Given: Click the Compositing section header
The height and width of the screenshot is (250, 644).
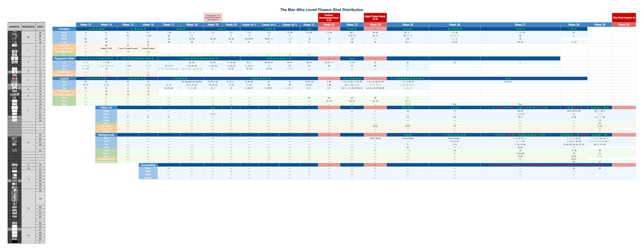Looking at the screenshot, I should click(148, 165).
